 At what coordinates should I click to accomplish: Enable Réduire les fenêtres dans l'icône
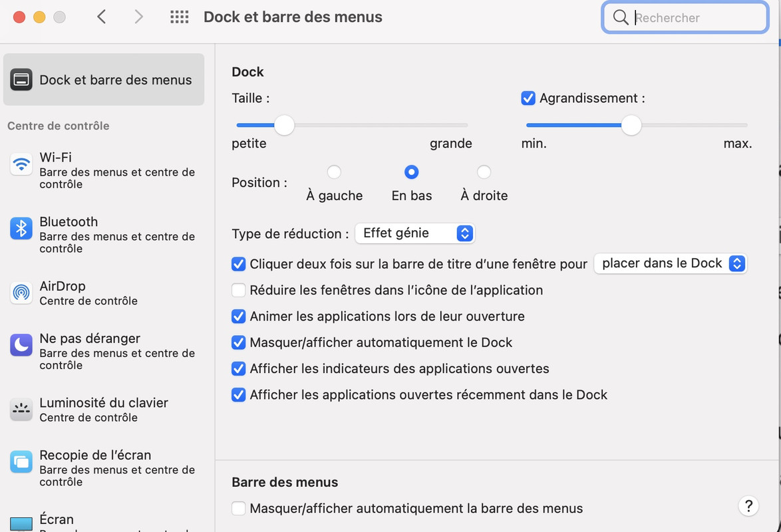238,291
